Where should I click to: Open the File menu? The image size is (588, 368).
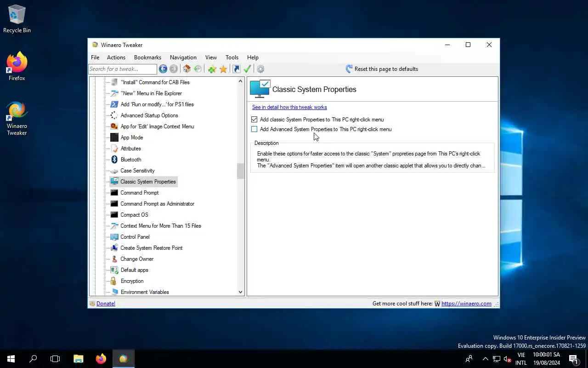pyautogui.click(x=95, y=57)
